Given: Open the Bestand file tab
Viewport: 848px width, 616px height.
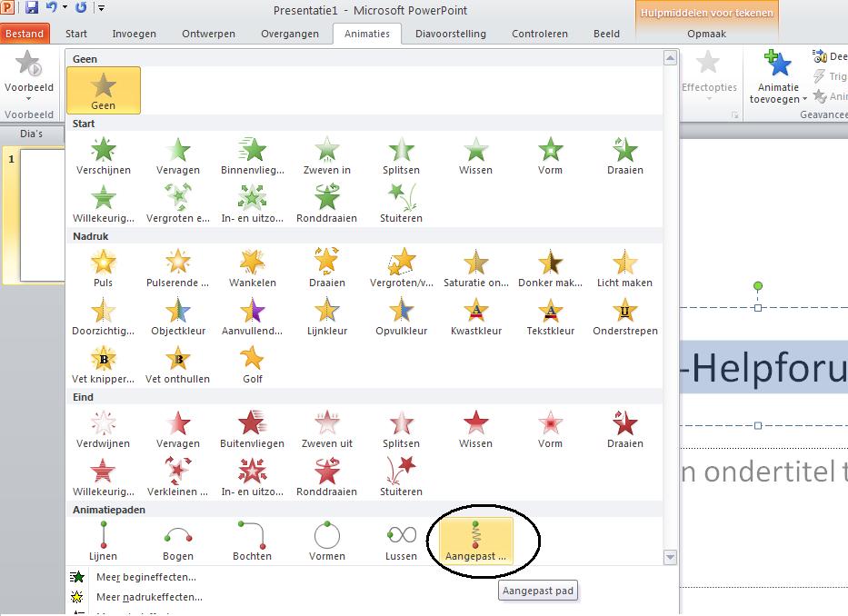Looking at the screenshot, I should (25, 34).
